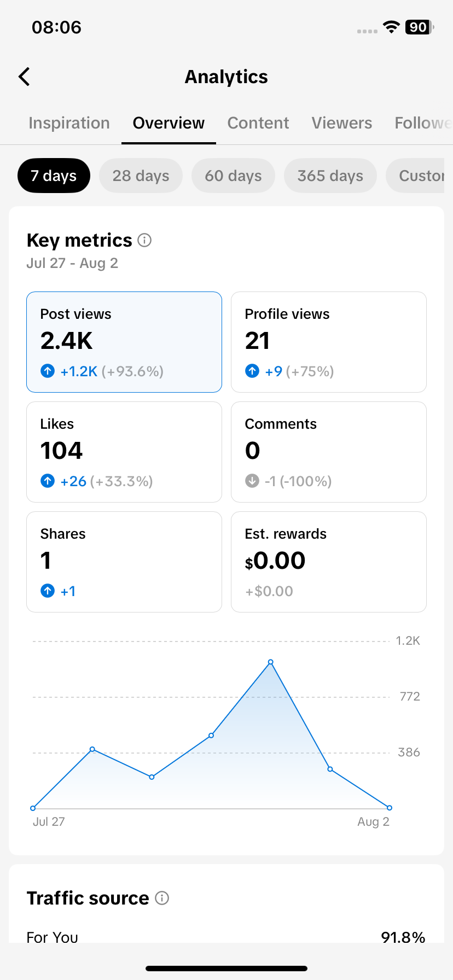Tap the Likes up-arrow icon

coord(48,481)
